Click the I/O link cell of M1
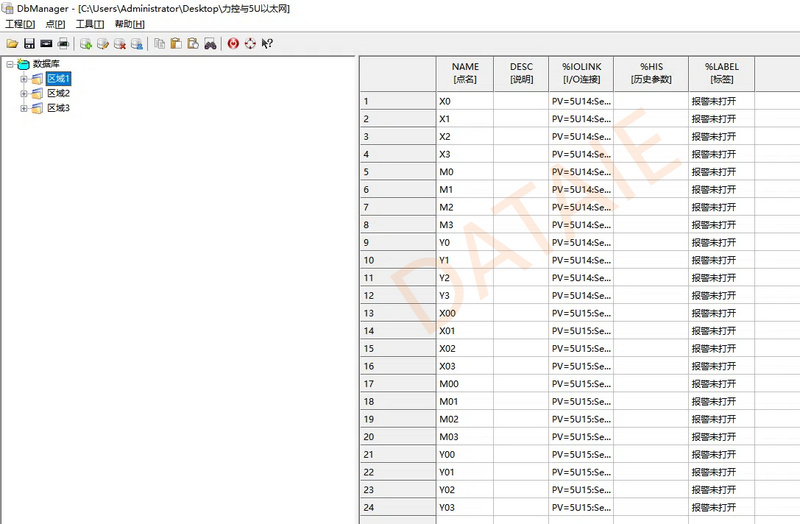This screenshot has width=800, height=524. coord(581,189)
